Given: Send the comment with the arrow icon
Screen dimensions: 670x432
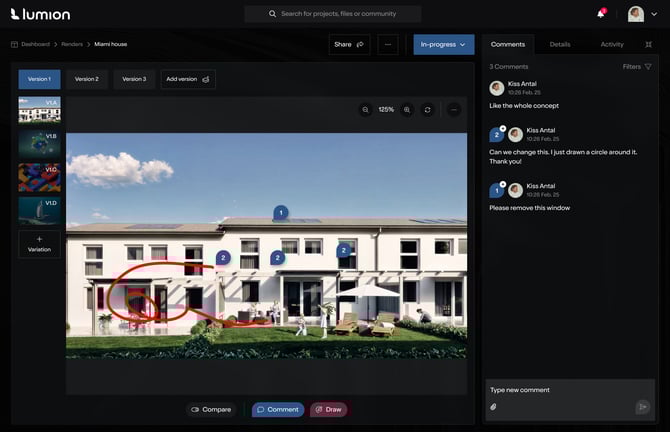Looking at the screenshot, I should 642,407.
